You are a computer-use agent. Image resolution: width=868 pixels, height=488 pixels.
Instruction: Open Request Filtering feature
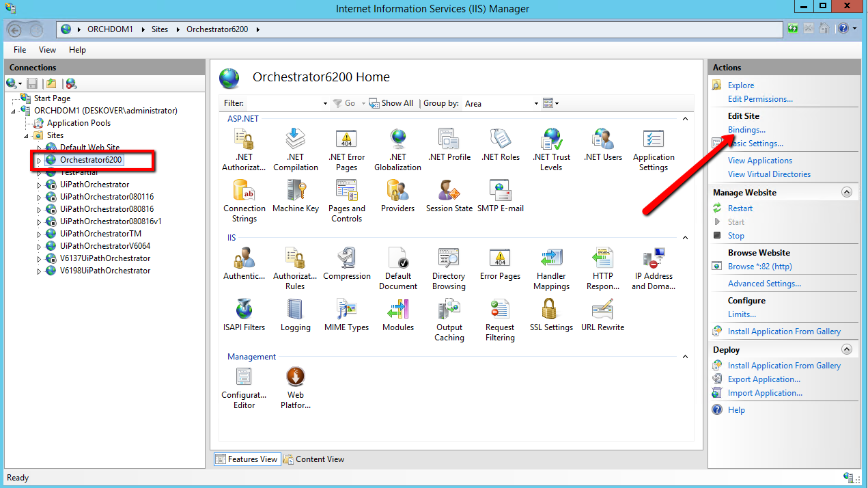pos(501,320)
